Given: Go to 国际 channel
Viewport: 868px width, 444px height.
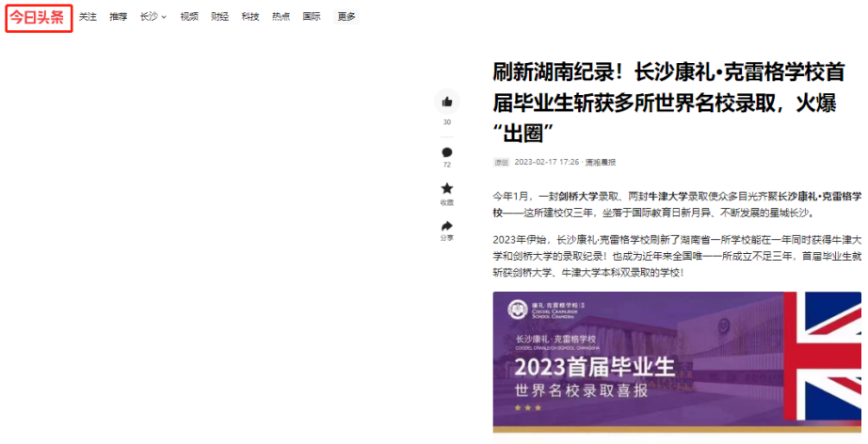Looking at the screenshot, I should click(x=311, y=17).
